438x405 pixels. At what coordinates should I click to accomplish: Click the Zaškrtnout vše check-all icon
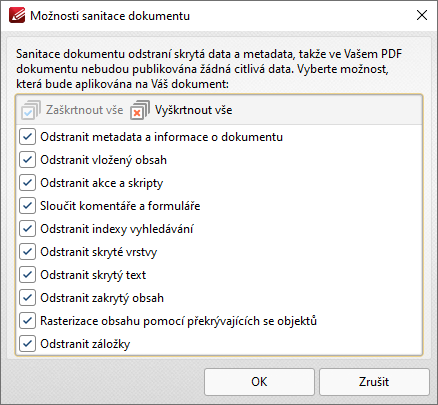[x=31, y=110]
